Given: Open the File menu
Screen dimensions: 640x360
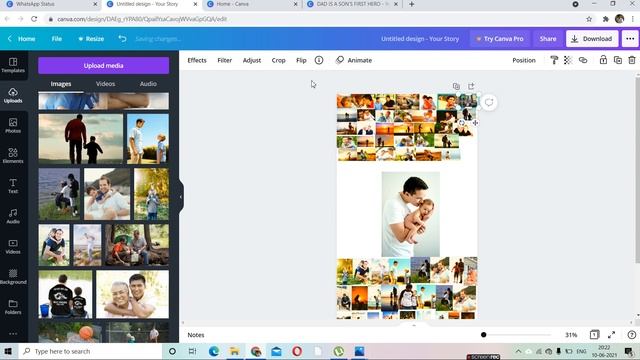Looking at the screenshot, I should tap(56, 39).
